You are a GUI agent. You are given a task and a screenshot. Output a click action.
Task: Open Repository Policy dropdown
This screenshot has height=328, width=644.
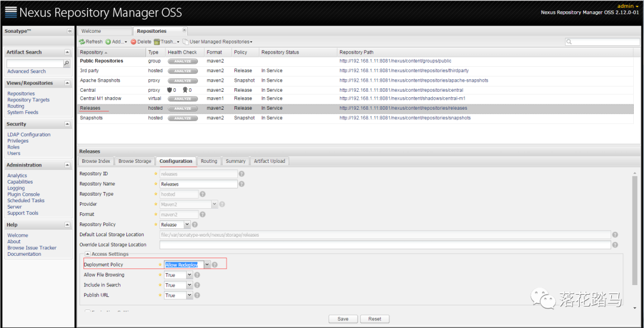pos(187,225)
